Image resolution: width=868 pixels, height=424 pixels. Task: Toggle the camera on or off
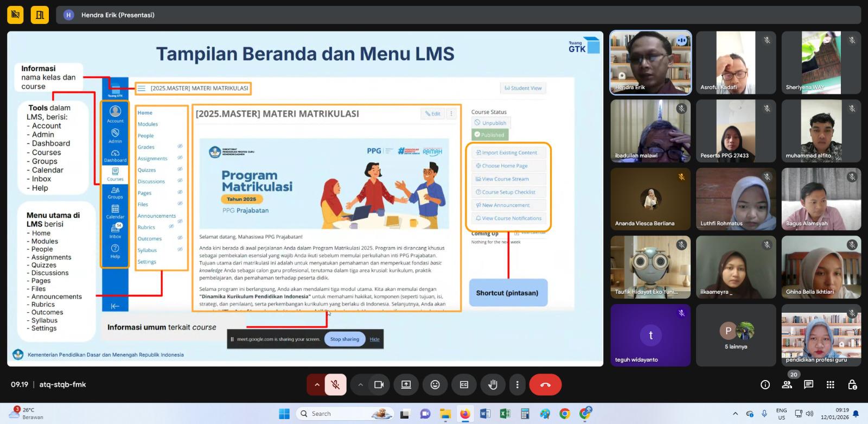click(x=379, y=385)
